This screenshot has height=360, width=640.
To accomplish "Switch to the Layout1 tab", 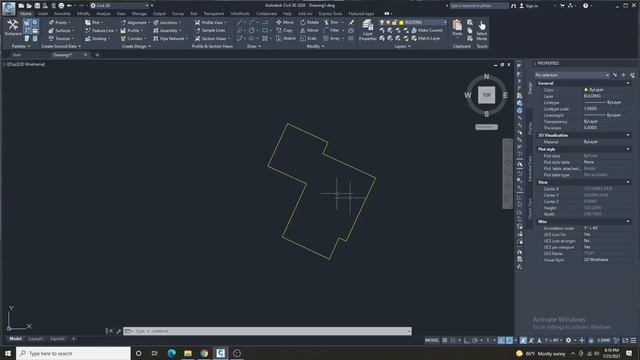I will 36,339.
